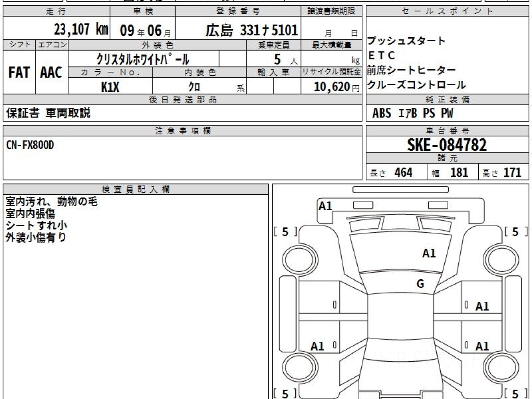
Task: Select the CN-FX800D note entry
Action: pos(30,145)
